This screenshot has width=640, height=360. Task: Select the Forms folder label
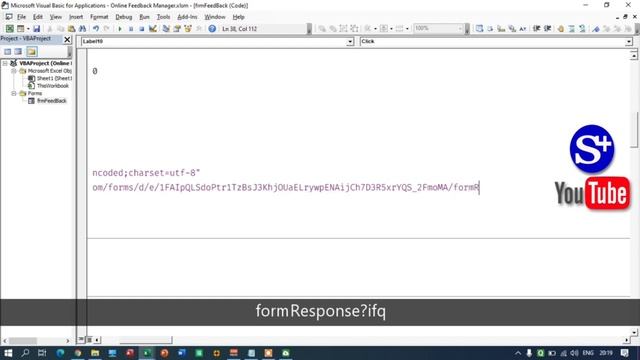[x=35, y=93]
